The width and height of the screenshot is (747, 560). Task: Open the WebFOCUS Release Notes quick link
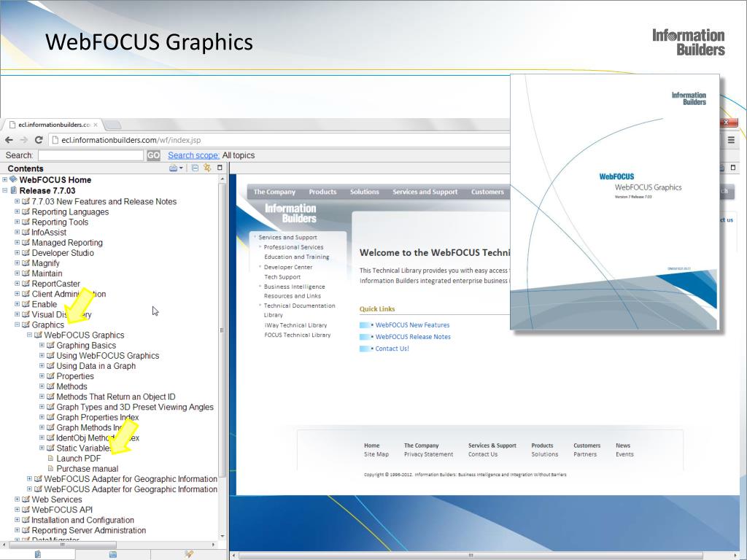click(413, 337)
